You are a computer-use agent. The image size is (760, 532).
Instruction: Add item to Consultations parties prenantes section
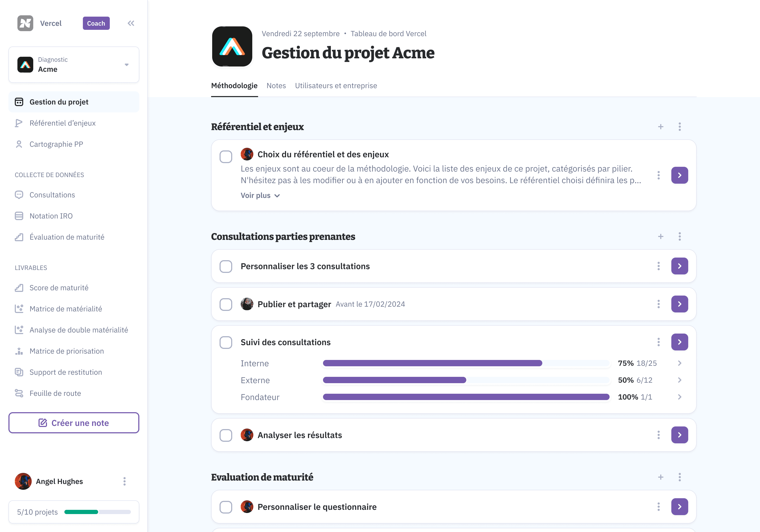point(661,237)
